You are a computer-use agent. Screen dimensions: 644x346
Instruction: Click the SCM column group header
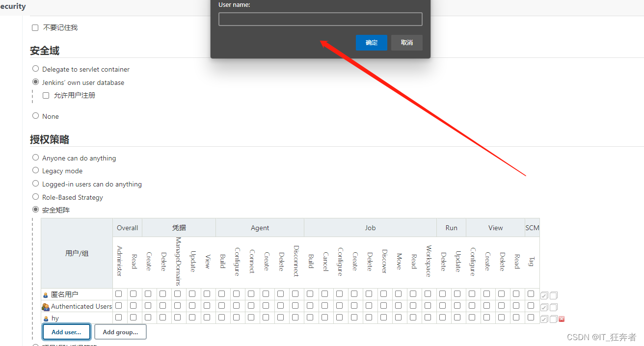pos(532,228)
